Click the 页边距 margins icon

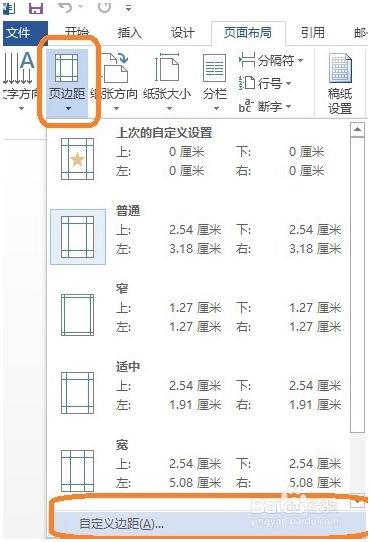click(x=66, y=69)
